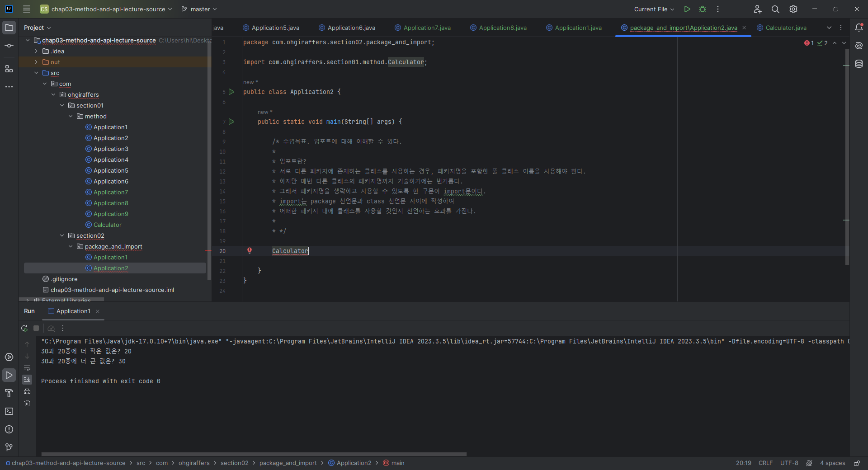Click the UTF-8 encoding selector
The height and width of the screenshot is (470, 868).
[x=789, y=463]
